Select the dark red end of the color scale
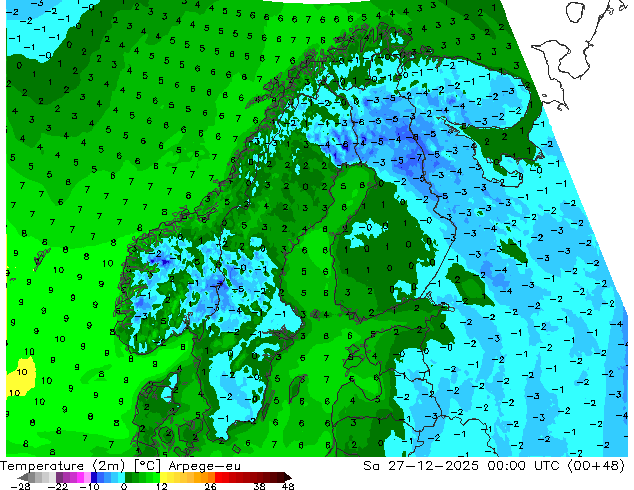The image size is (634, 490). pyautogui.click(x=278, y=477)
